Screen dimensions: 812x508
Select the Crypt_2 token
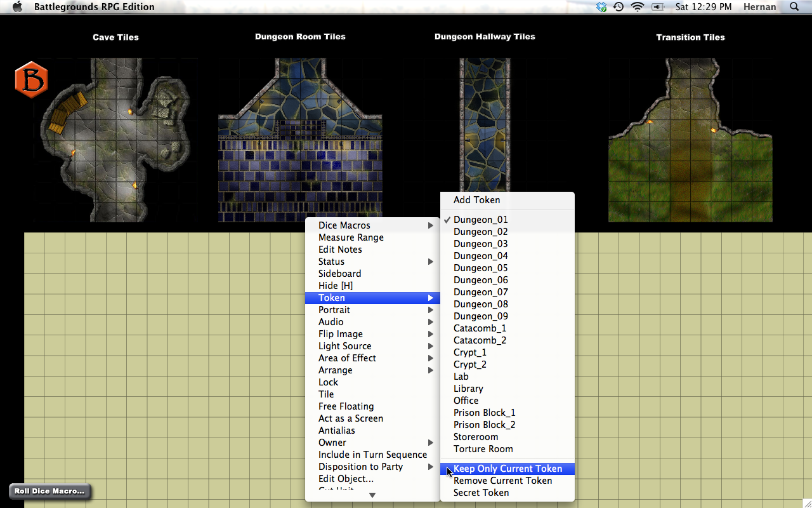(507, 364)
